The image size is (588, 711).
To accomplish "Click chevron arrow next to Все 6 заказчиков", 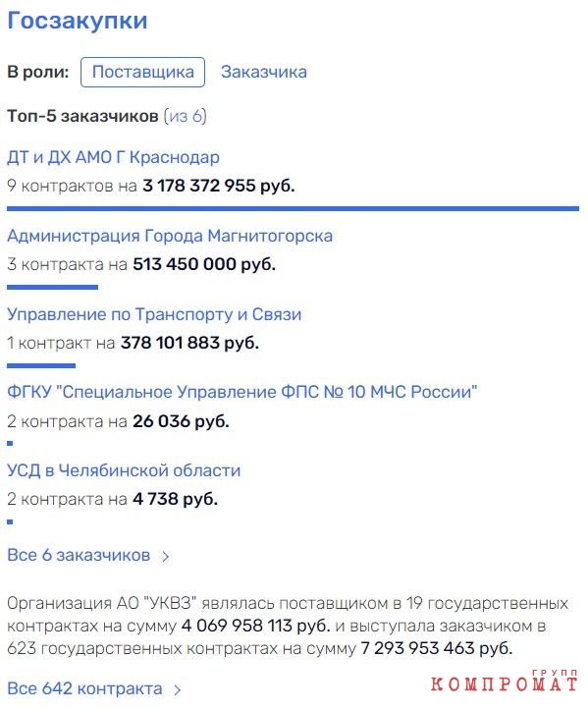I will (x=166, y=556).
